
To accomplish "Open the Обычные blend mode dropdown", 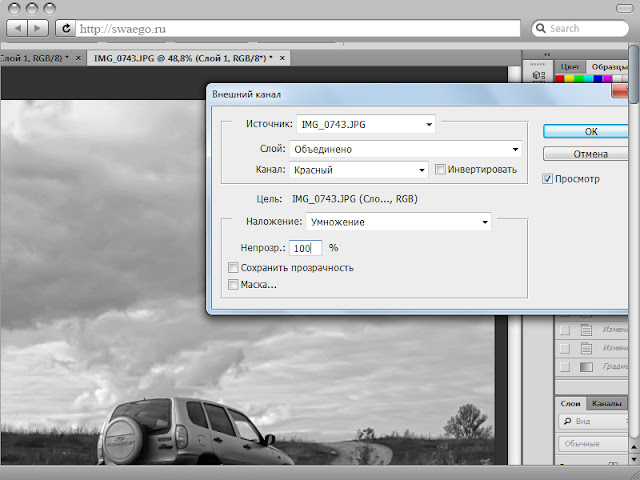I will [x=593, y=443].
